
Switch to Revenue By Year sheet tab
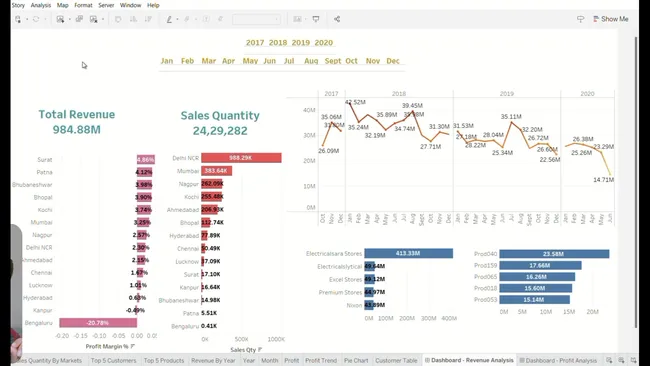point(213,361)
